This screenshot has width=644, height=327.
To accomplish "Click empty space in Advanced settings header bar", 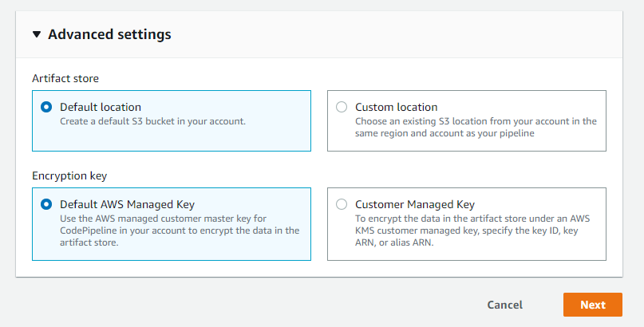I will 399,35.
